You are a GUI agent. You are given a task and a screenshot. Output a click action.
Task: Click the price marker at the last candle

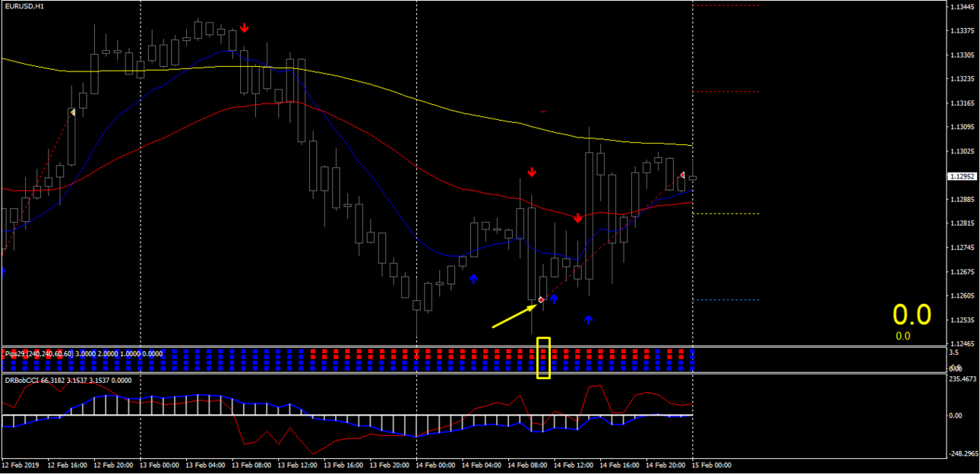click(x=682, y=175)
